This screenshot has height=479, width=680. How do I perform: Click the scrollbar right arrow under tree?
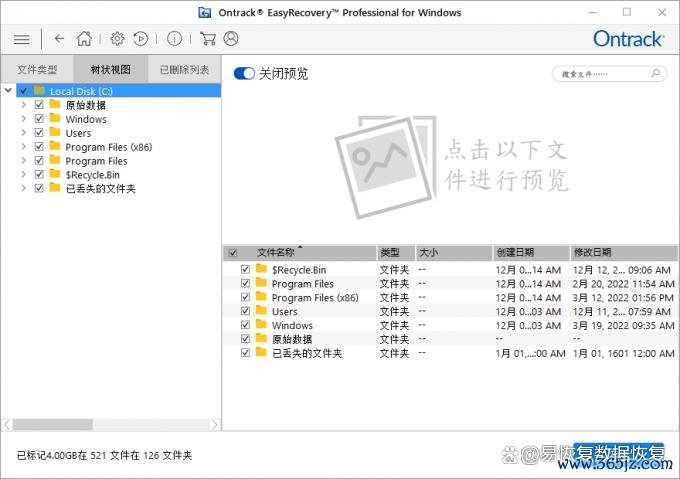(x=214, y=424)
